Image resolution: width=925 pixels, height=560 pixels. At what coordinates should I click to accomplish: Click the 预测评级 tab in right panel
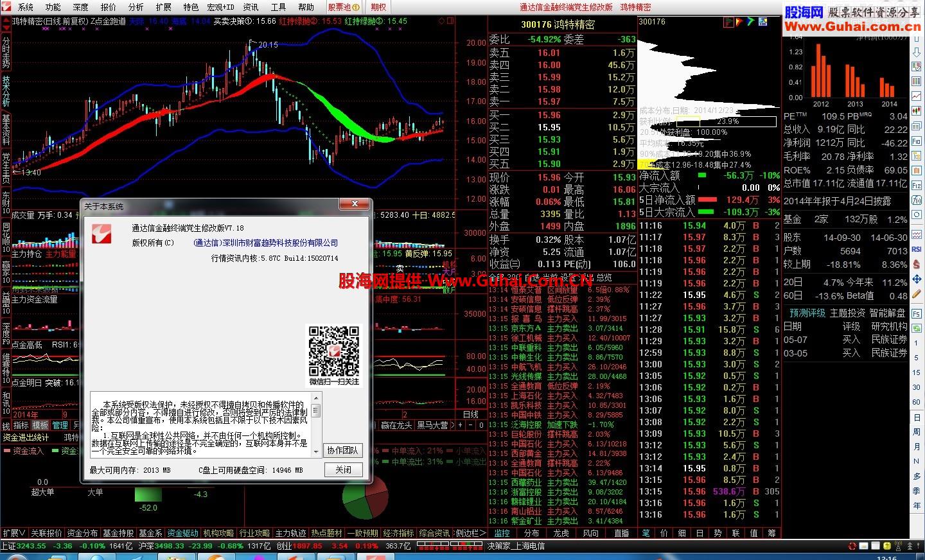click(x=807, y=313)
